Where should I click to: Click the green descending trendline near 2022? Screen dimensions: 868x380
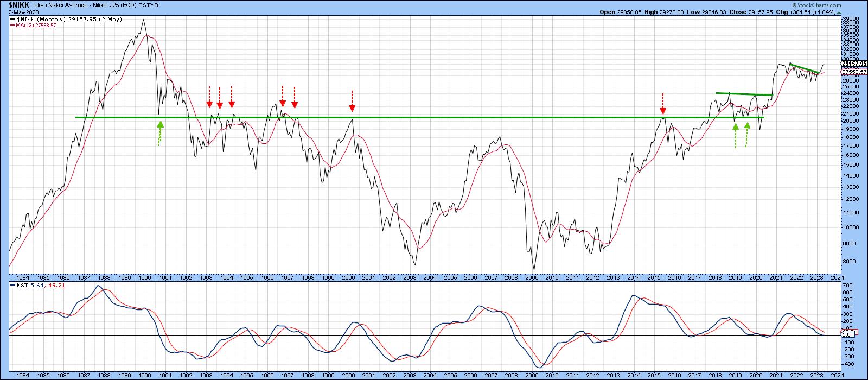[805, 68]
